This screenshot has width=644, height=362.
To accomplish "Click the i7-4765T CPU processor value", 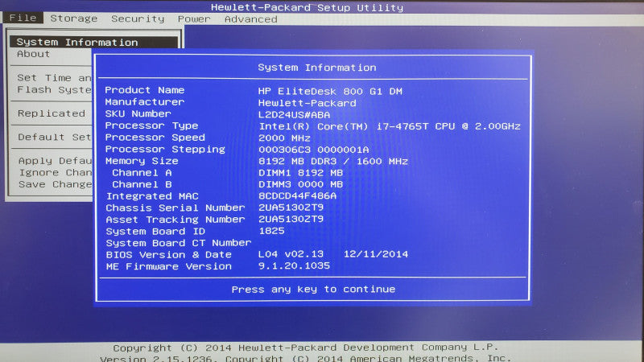I will point(390,126).
